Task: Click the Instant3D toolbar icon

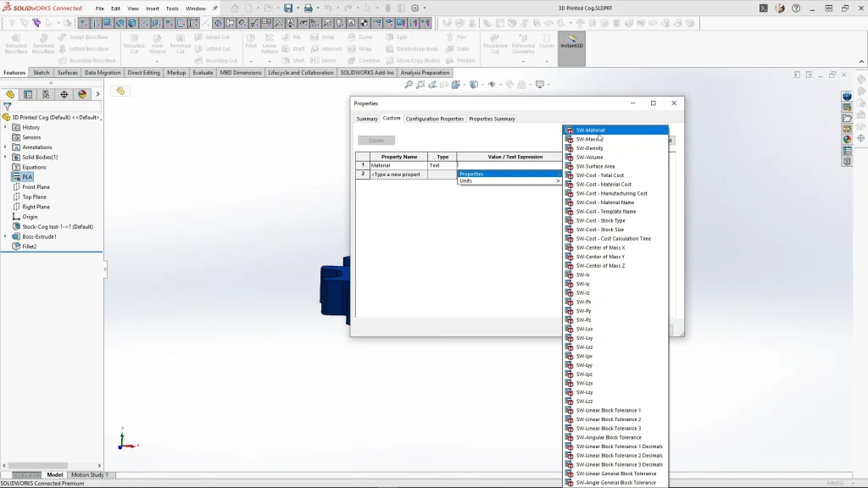Action: (571, 42)
